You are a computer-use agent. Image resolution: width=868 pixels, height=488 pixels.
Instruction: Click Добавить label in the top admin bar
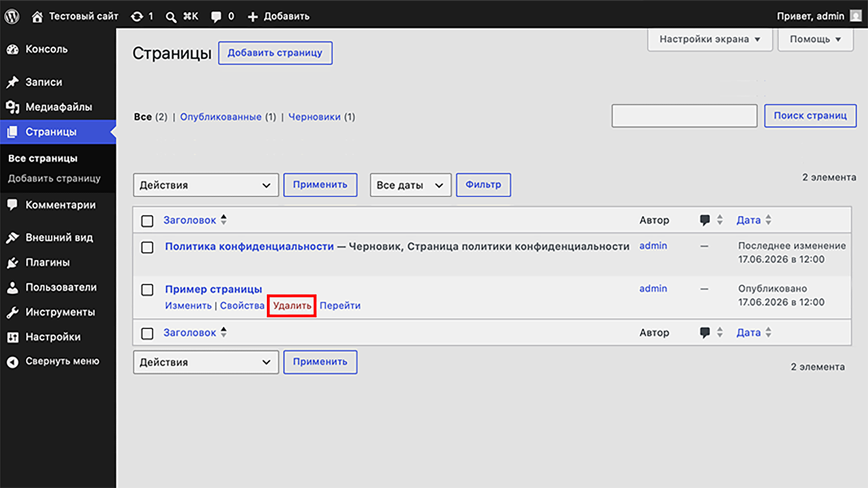(286, 16)
